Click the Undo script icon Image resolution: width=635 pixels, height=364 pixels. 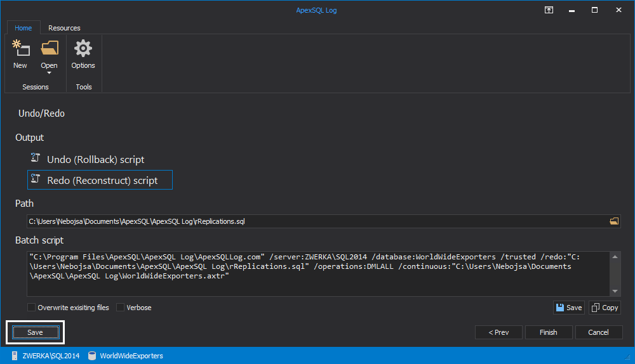pyautogui.click(x=36, y=158)
